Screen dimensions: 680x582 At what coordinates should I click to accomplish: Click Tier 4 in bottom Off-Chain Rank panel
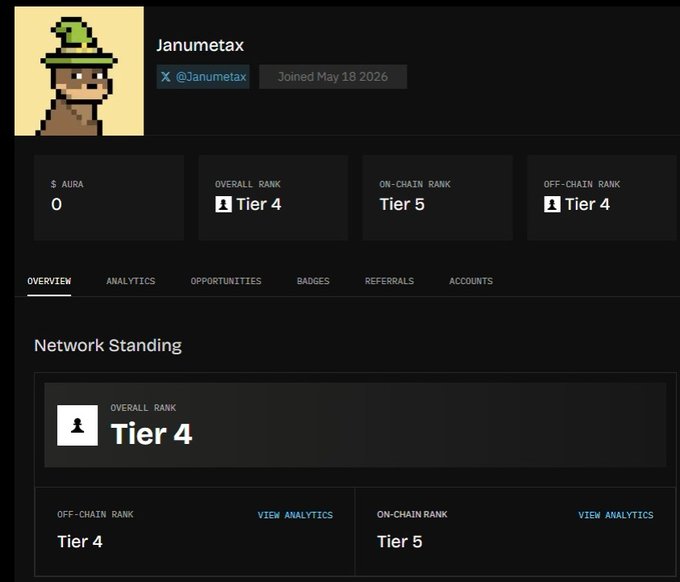[x=80, y=542]
